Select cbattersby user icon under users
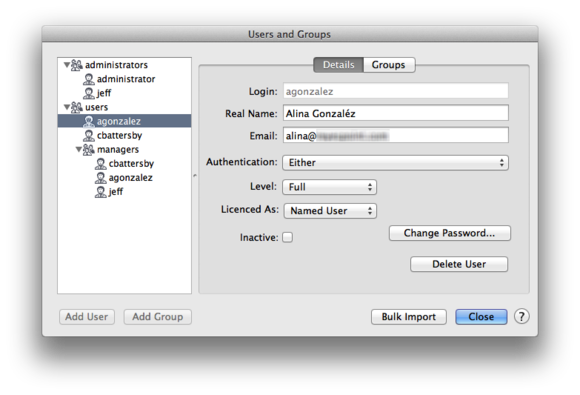Screen dimensions: 580x395 coord(89,135)
